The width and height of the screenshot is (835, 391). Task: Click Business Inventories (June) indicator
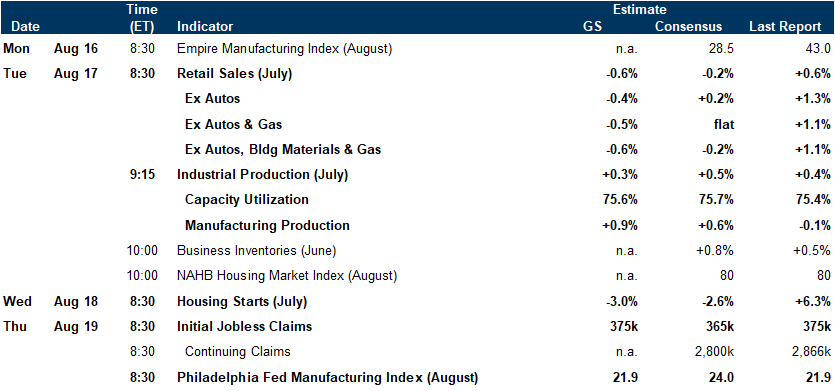click(x=257, y=250)
